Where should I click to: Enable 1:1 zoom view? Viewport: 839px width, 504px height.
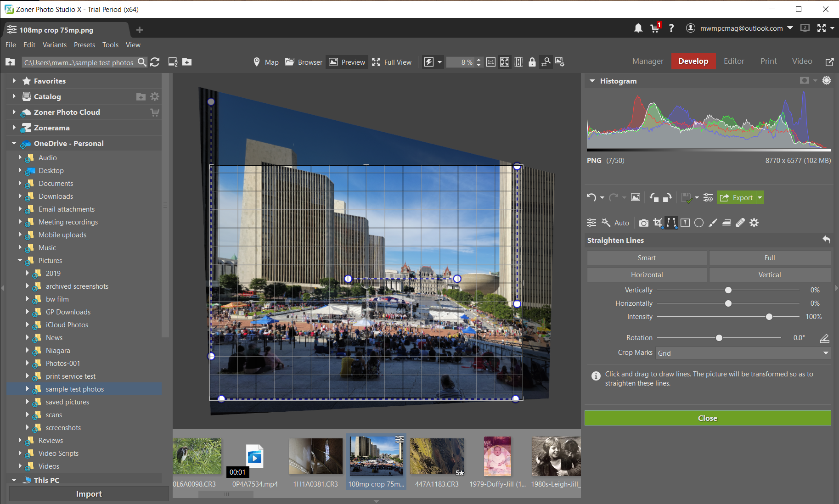(x=490, y=62)
